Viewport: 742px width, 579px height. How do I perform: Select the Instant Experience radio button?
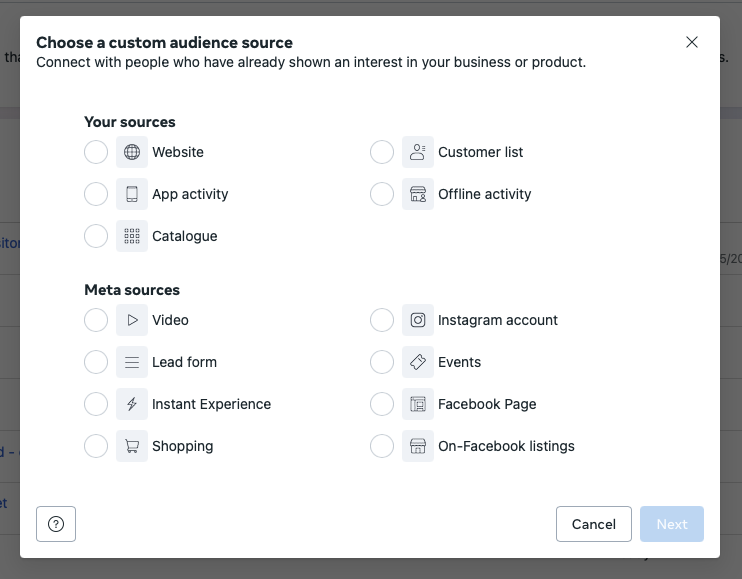[x=96, y=404]
